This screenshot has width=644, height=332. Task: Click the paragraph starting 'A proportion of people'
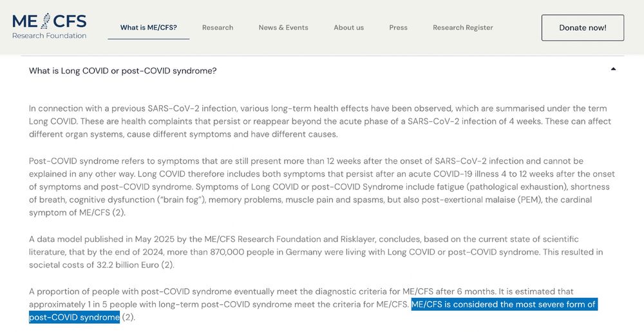pos(312,304)
